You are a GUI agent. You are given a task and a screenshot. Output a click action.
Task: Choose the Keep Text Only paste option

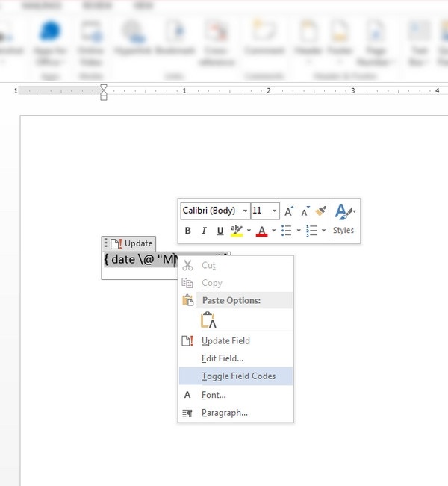click(x=209, y=320)
